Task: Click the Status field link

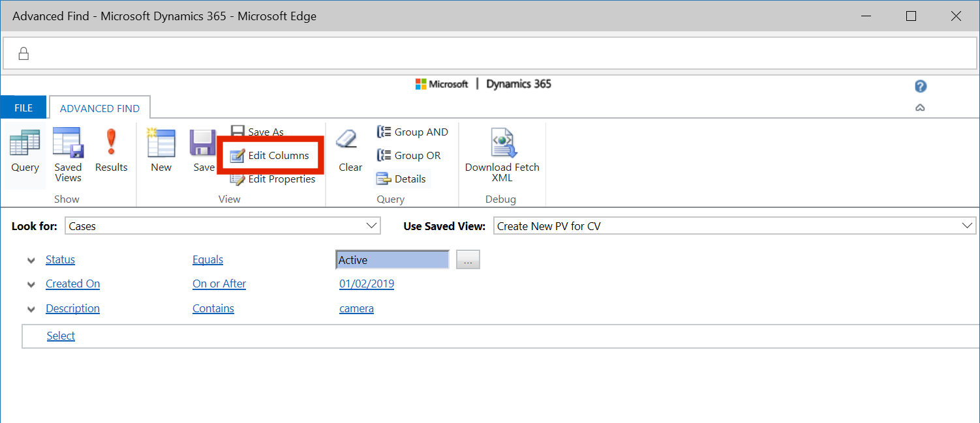Action: pos(60,259)
